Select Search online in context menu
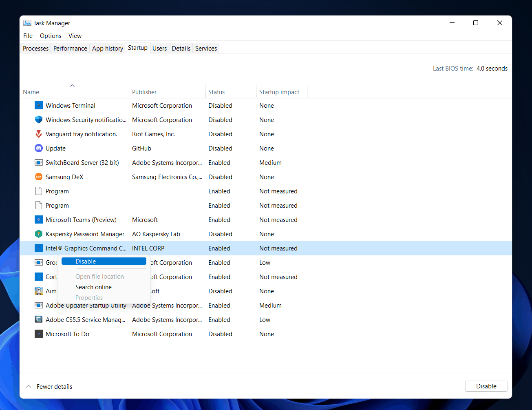This screenshot has width=532, height=410. [x=93, y=287]
